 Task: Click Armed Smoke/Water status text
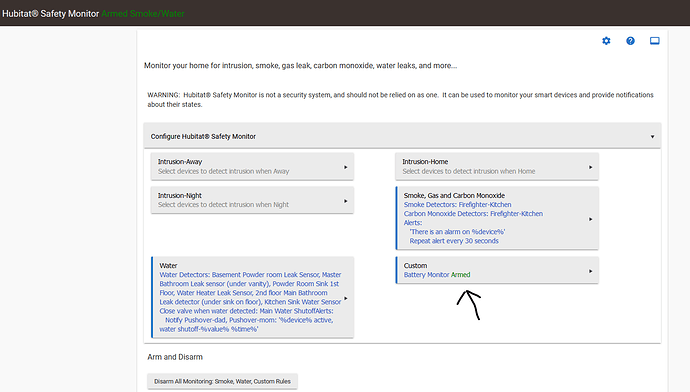143,14
